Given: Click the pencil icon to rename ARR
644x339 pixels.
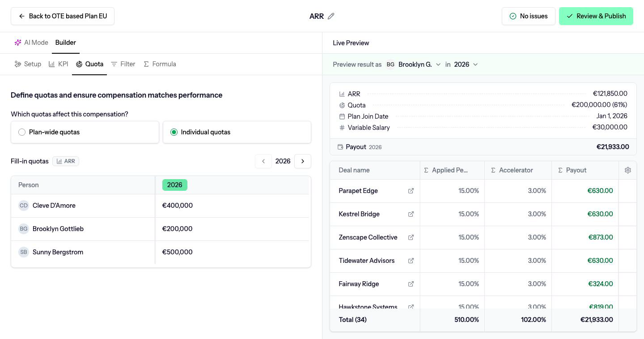Looking at the screenshot, I should [331, 16].
